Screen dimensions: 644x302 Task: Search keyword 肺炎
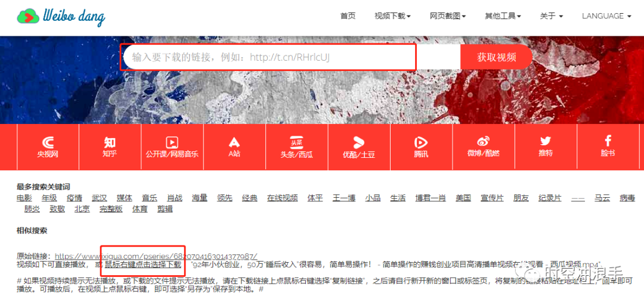32,209
